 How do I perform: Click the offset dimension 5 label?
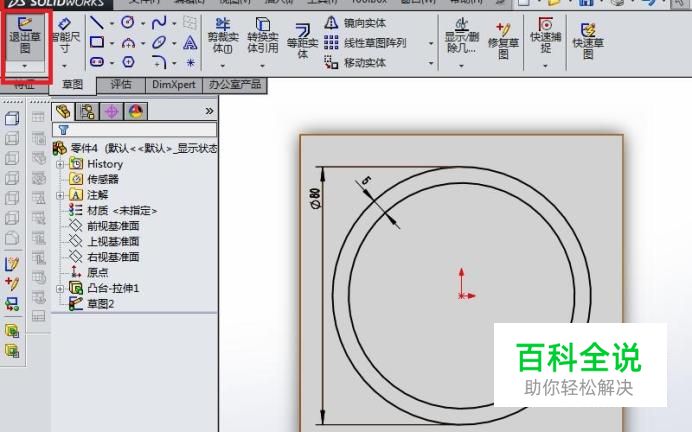(x=366, y=180)
